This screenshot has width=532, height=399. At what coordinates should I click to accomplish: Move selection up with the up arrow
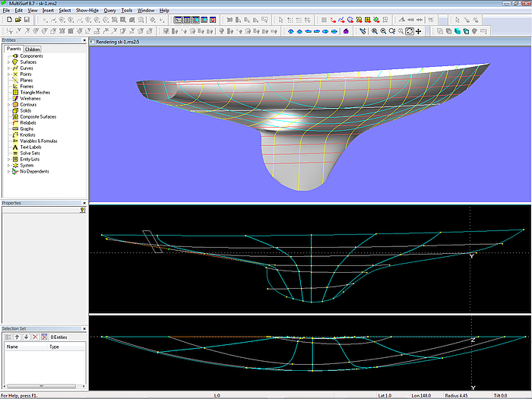(17, 337)
